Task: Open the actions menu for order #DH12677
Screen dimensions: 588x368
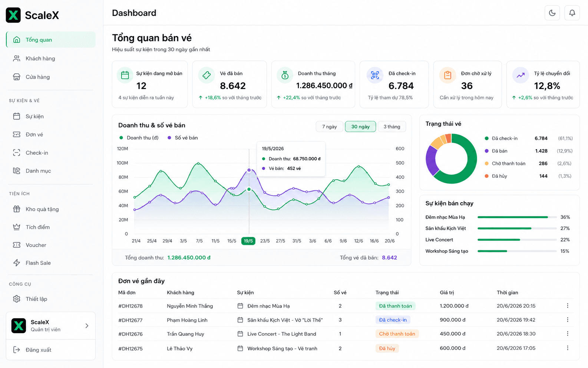Action: [568, 320]
